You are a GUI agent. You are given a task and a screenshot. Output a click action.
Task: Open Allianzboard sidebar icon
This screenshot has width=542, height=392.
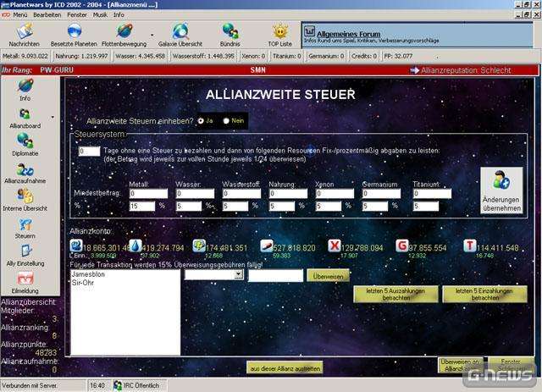[x=25, y=114]
